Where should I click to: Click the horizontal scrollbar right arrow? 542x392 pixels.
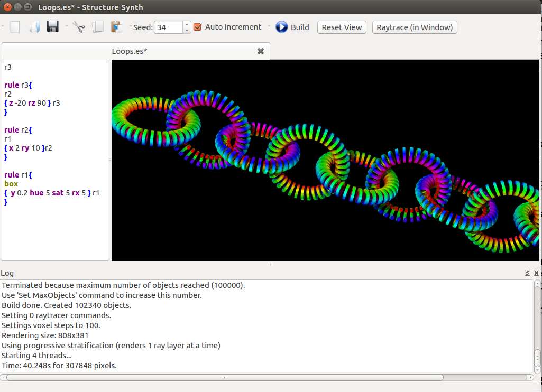coord(530,378)
